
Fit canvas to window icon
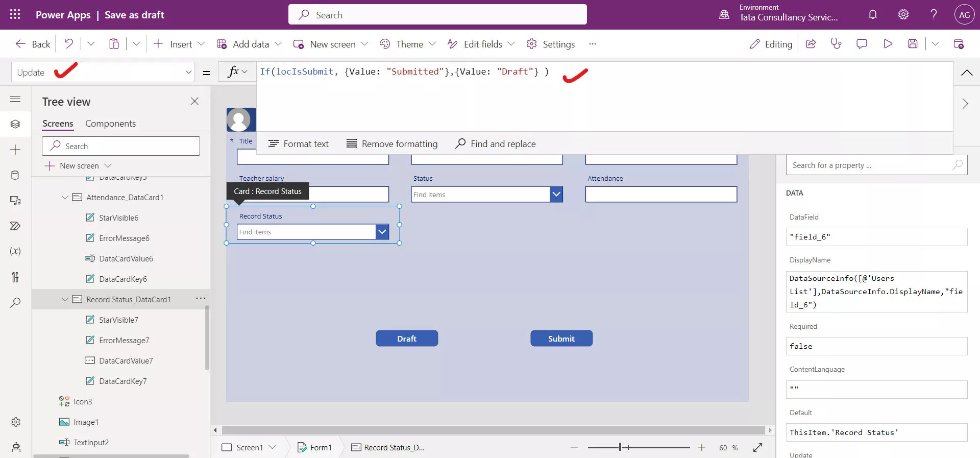[758, 447]
